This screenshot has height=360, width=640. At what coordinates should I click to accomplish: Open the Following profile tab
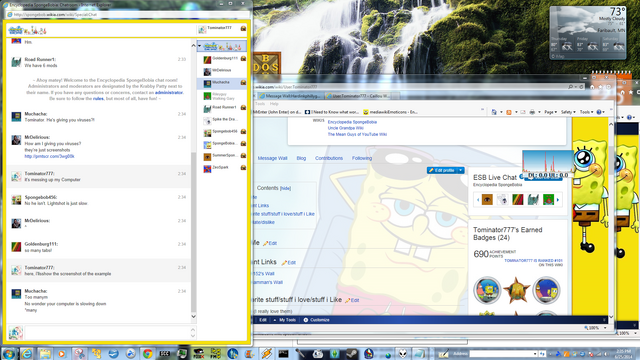click(x=362, y=158)
